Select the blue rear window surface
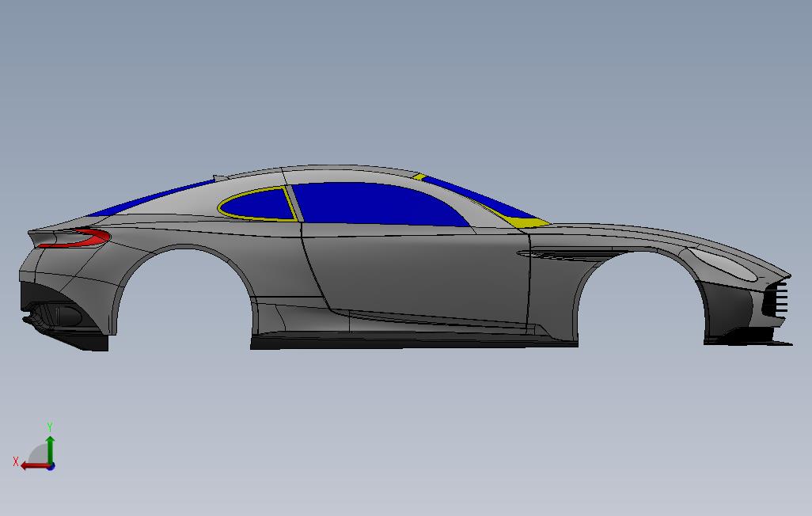812x516 pixels. coord(150,198)
